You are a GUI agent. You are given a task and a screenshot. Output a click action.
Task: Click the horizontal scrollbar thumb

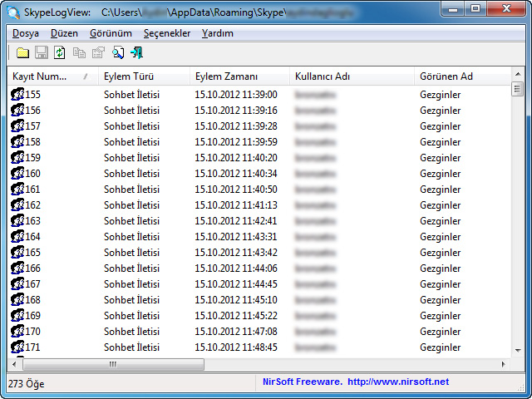pos(113,364)
